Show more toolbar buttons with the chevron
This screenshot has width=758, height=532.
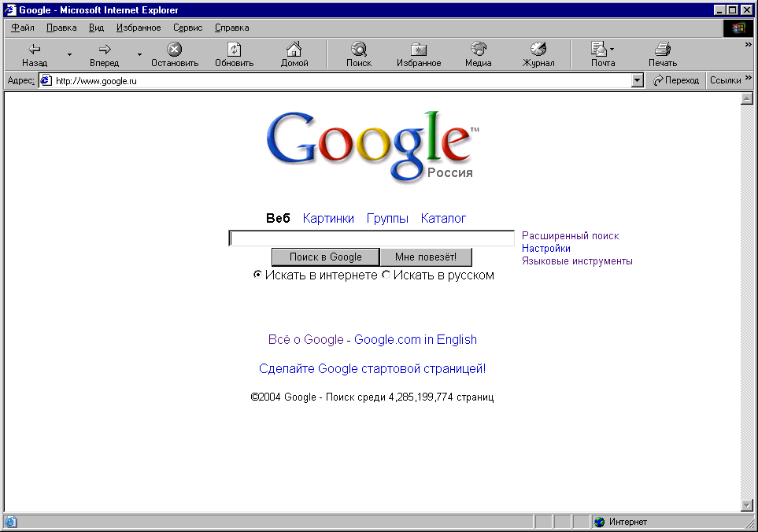click(x=749, y=44)
